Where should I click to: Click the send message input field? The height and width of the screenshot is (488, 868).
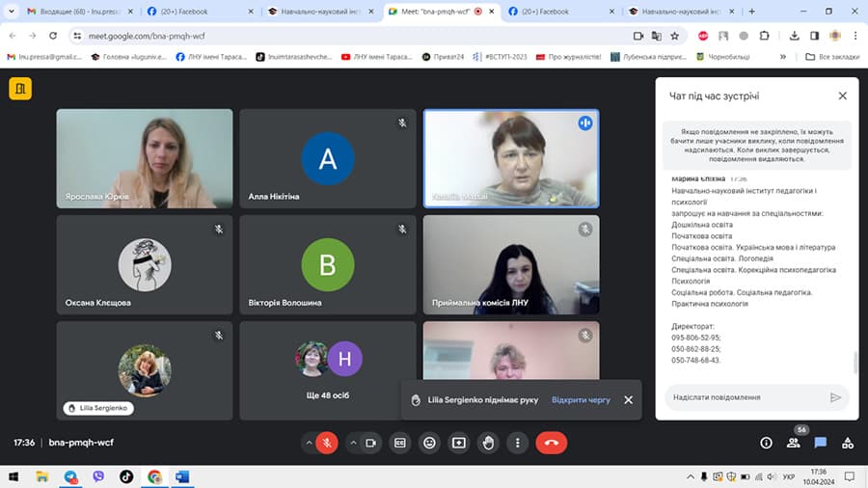click(x=747, y=397)
